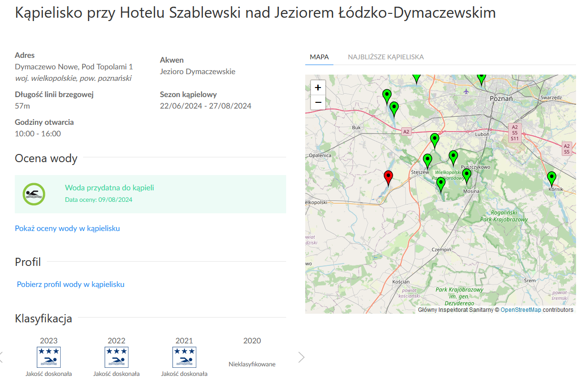Click the Mosina town label on map

471,191
